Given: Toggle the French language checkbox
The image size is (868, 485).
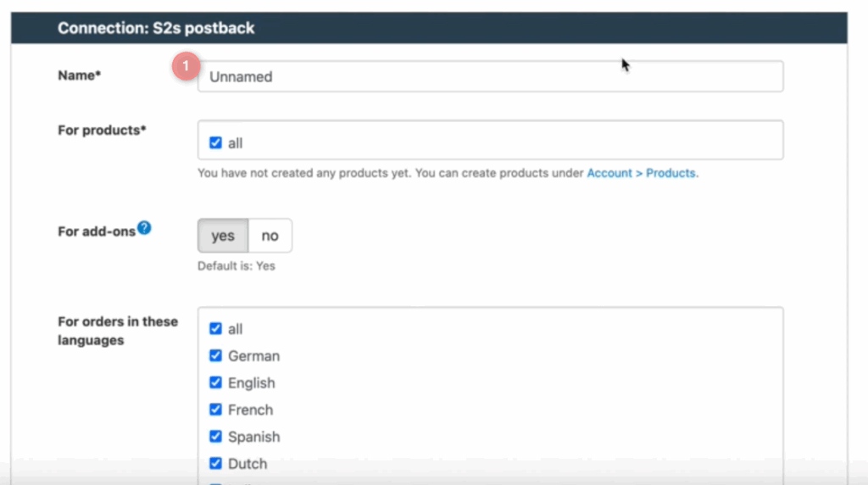Looking at the screenshot, I should (215, 410).
